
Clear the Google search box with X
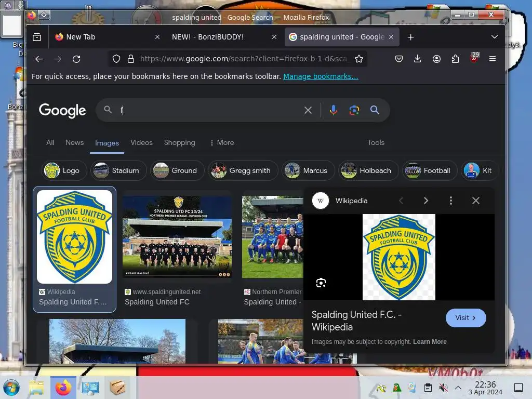(308, 110)
